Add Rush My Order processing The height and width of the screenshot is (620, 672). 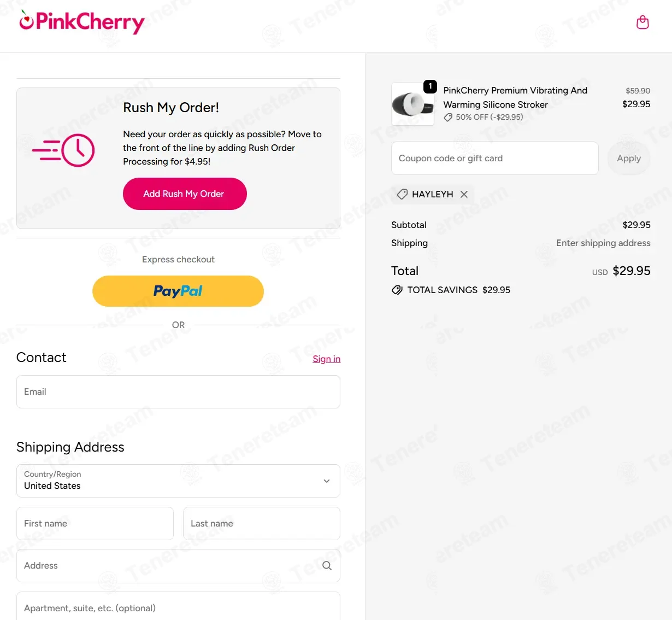(x=185, y=194)
